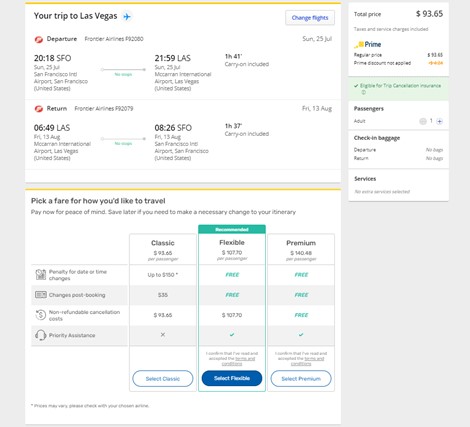Image resolution: width=470 pixels, height=427 pixels.
Task: Decrease adult passengers with minus icon
Action: 423,121
